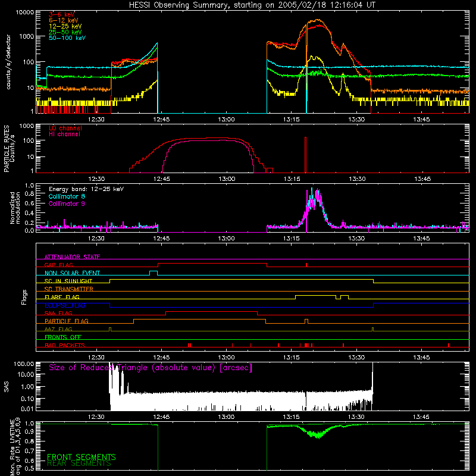Image resolution: width=476 pixels, height=476 pixels.
Task: Click the raised red SAA FLAG segment
Action: [211, 312]
